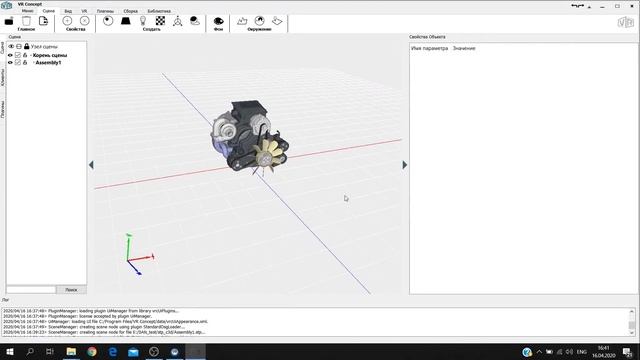640x360 pixels.
Task: Click the trash bin delete icon
Action: pos(26,21)
